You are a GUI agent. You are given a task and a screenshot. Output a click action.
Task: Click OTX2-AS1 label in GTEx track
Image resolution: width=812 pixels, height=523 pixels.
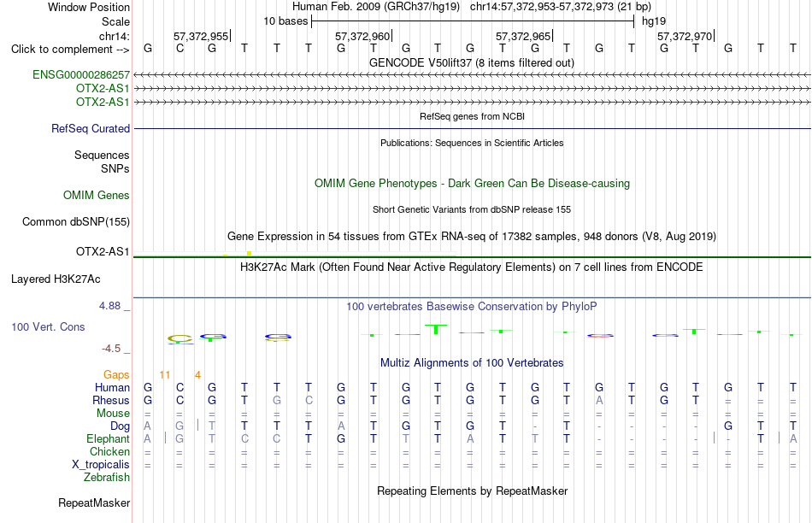103,251
